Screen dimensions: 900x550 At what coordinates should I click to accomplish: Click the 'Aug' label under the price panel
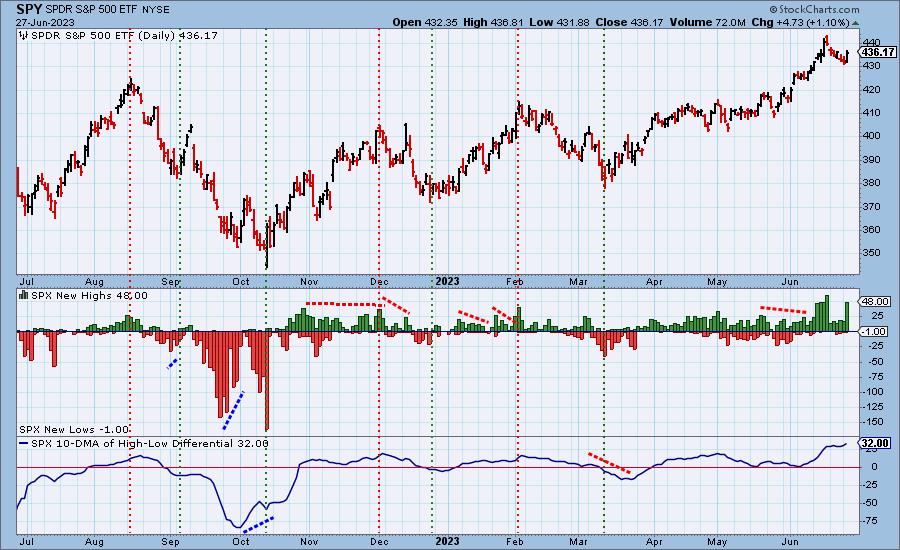pyautogui.click(x=94, y=281)
